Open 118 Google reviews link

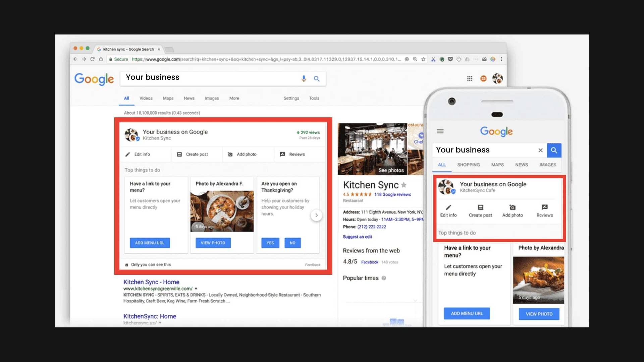pyautogui.click(x=392, y=194)
